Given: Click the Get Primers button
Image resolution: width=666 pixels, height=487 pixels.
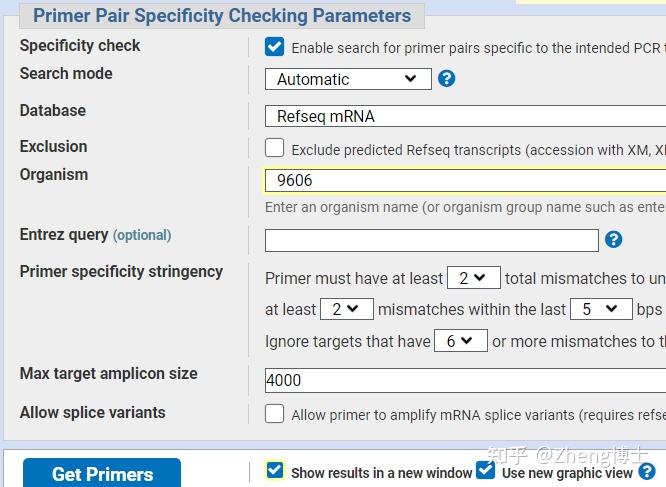Looking at the screenshot, I should click(x=102, y=473).
